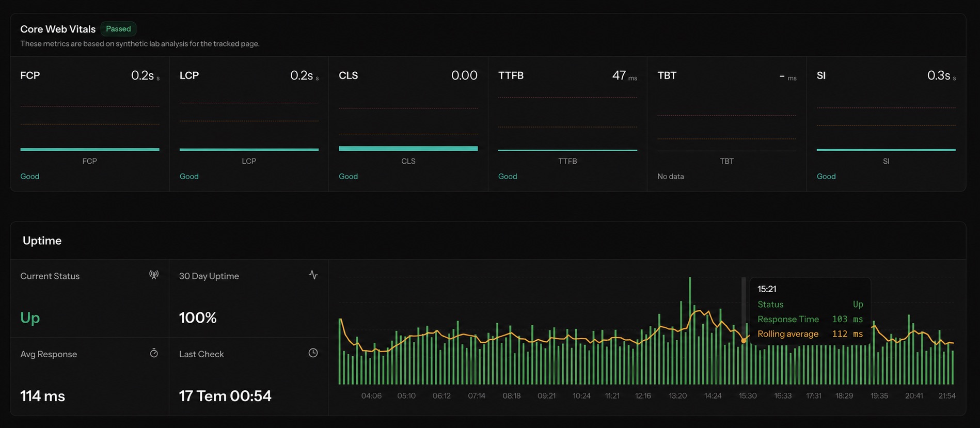Click the No data label under TBT
Image resolution: width=980 pixels, height=428 pixels.
pos(670,177)
